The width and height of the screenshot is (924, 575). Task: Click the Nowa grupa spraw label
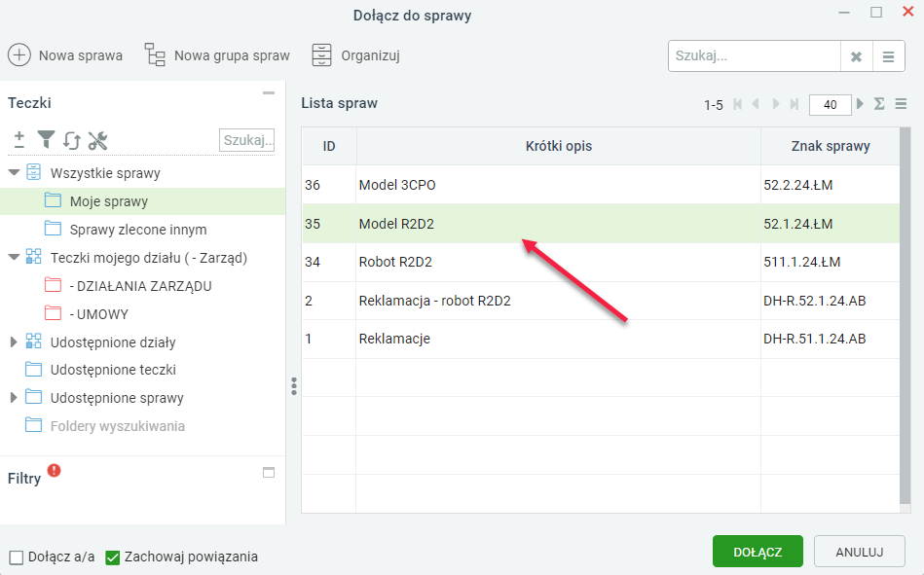232,56
